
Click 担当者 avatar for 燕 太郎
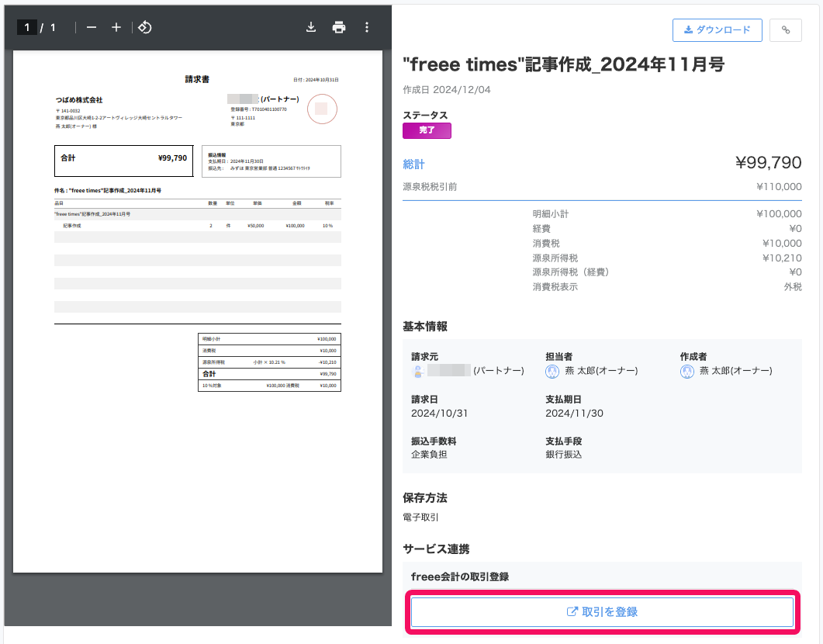(552, 372)
